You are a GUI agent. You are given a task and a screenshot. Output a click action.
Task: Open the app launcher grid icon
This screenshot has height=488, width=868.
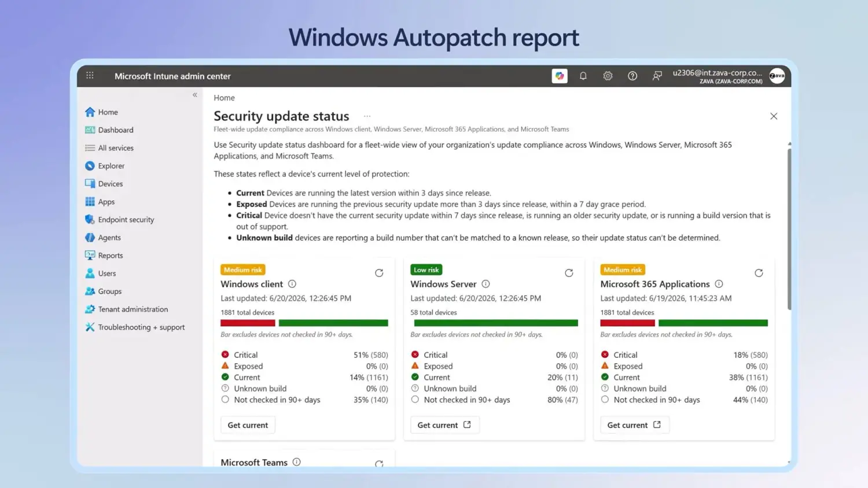coord(90,76)
